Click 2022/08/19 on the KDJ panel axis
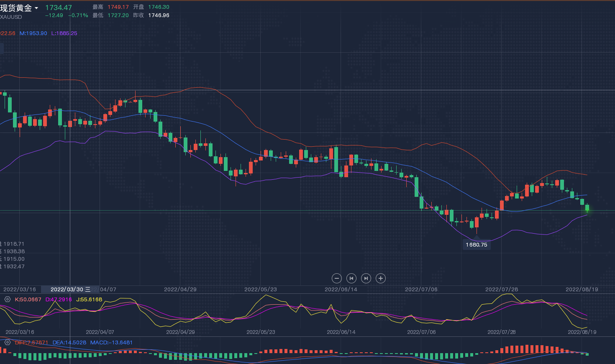The image size is (615, 364). (582, 332)
